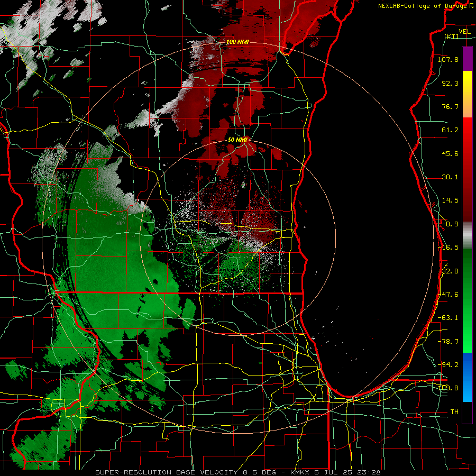Click the TH label on the legend
Viewport: 476px width, 476px height.
coord(454,412)
